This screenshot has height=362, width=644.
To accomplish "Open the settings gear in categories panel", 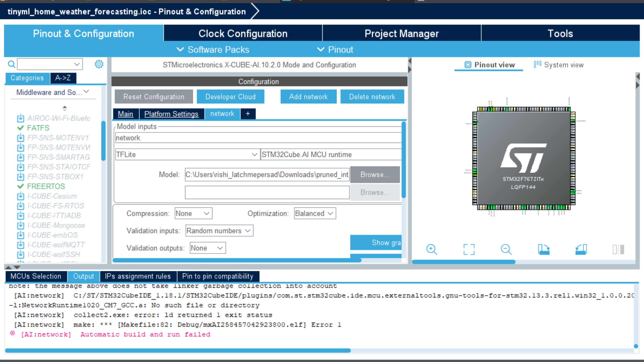I will [99, 64].
